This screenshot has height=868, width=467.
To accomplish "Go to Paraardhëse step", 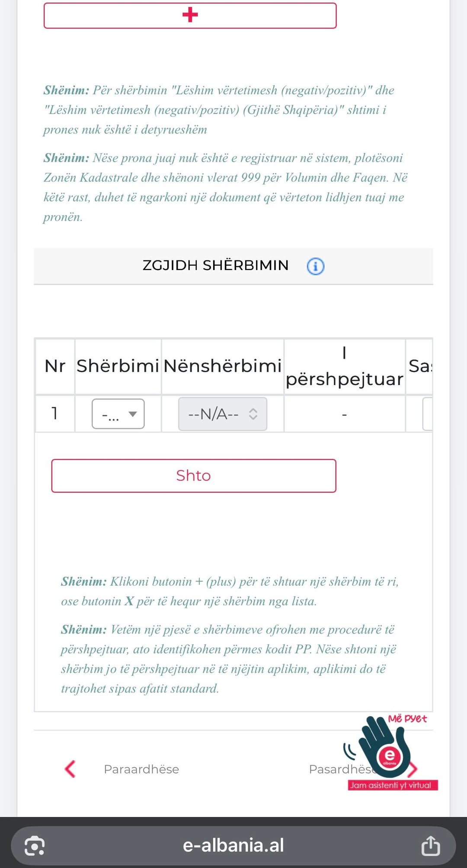I will click(141, 769).
